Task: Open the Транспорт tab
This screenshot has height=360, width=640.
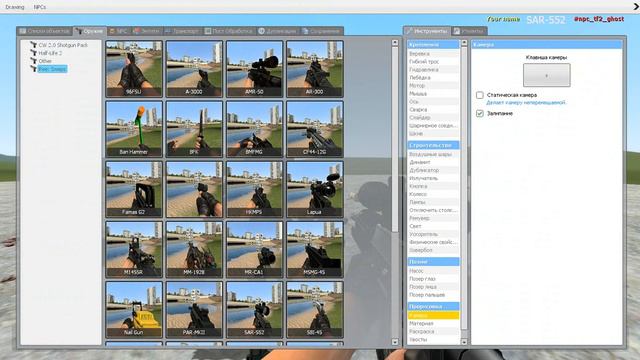Action: (182, 31)
